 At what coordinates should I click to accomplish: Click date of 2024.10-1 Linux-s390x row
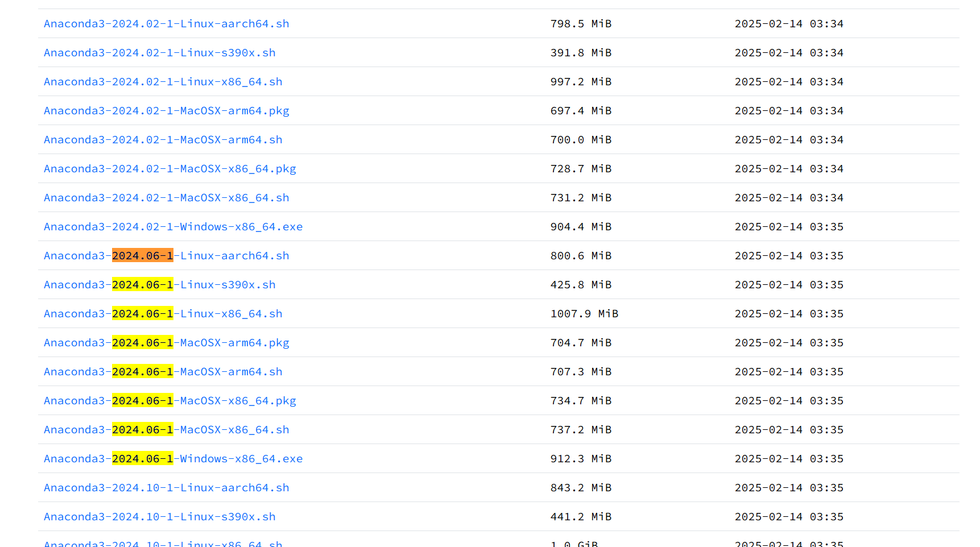pyautogui.click(x=789, y=517)
